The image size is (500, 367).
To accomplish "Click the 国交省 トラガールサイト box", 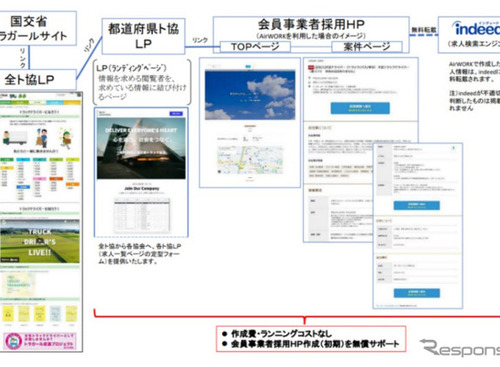I will (x=37, y=28).
